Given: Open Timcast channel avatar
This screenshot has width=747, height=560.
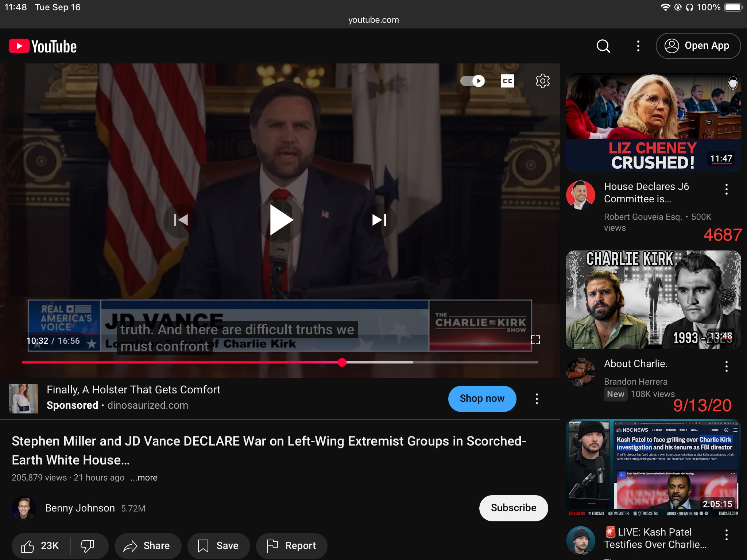Looking at the screenshot, I should click(580, 541).
